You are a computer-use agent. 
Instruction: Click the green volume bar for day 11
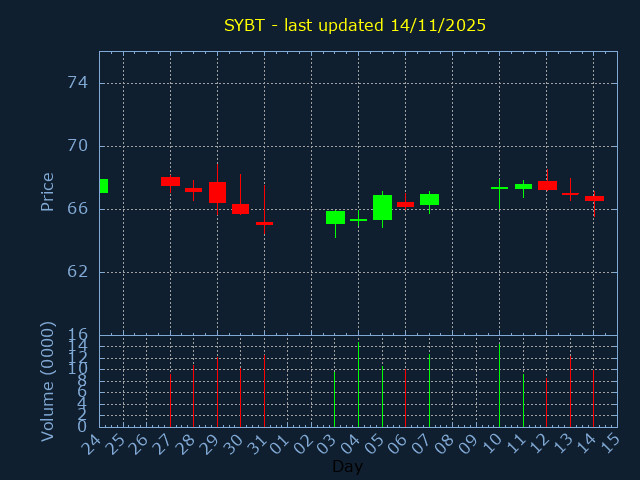point(523,400)
